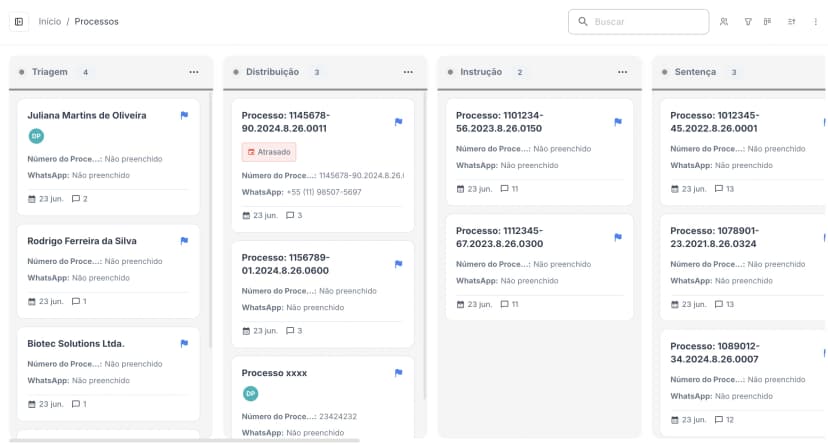Image resolution: width=828 pixels, height=445 pixels.
Task: Click comment icon on Processo 1078901-23 card
Action: click(x=719, y=304)
